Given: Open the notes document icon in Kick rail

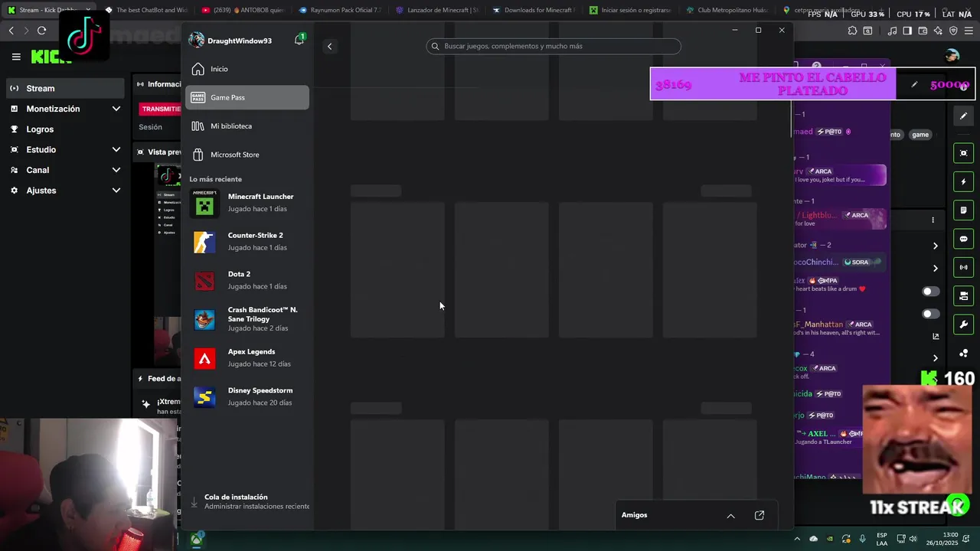Looking at the screenshot, I should (963, 210).
